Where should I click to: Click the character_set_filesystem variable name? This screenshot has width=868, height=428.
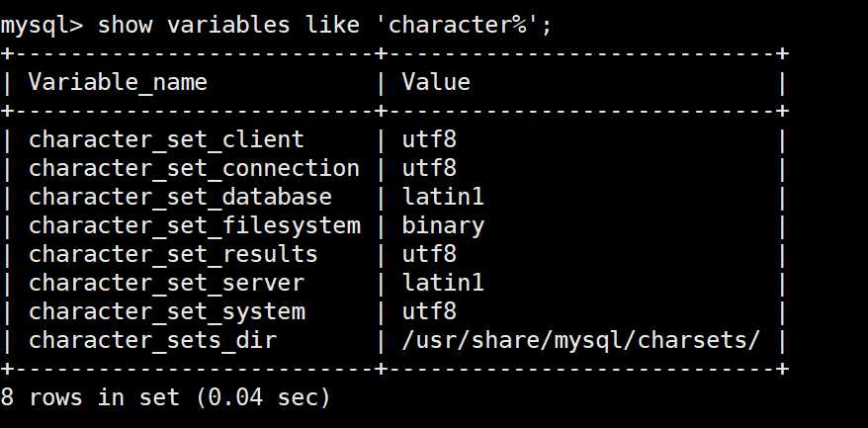[195, 226]
